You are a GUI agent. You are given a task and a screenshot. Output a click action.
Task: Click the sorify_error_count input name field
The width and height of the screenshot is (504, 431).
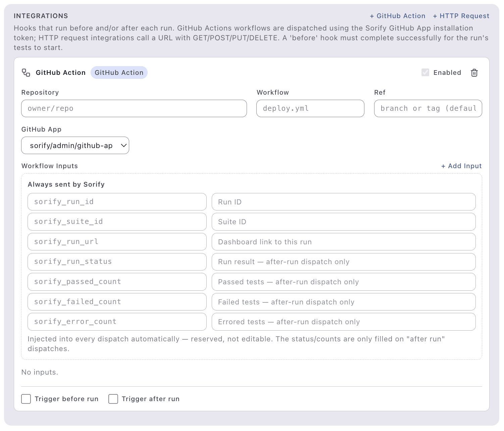(x=117, y=322)
